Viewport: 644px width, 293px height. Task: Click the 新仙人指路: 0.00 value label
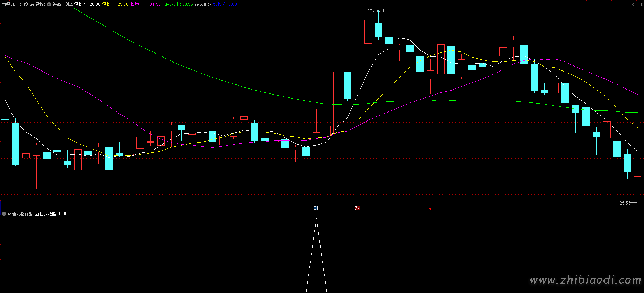[51, 214]
